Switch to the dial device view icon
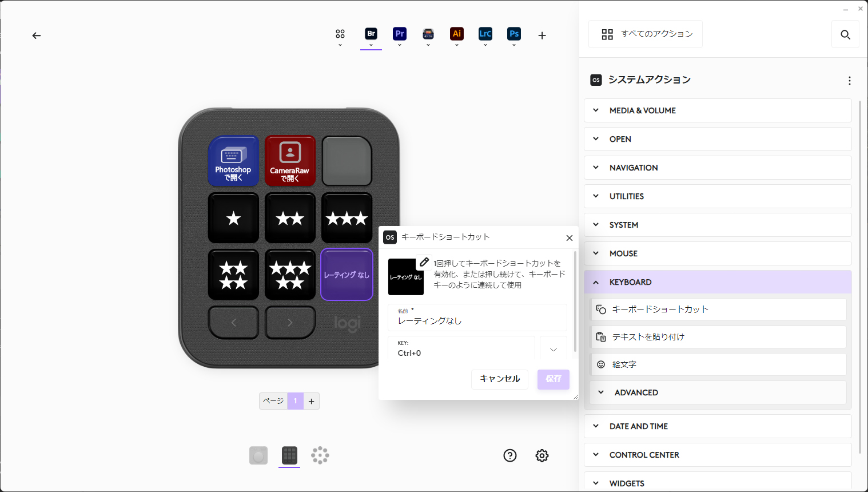The height and width of the screenshot is (492, 868). pos(258,455)
